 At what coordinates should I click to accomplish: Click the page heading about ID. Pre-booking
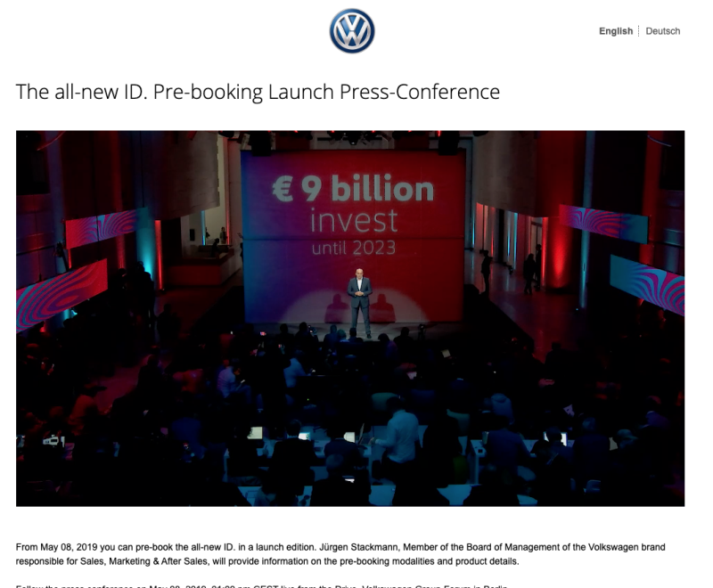258,92
